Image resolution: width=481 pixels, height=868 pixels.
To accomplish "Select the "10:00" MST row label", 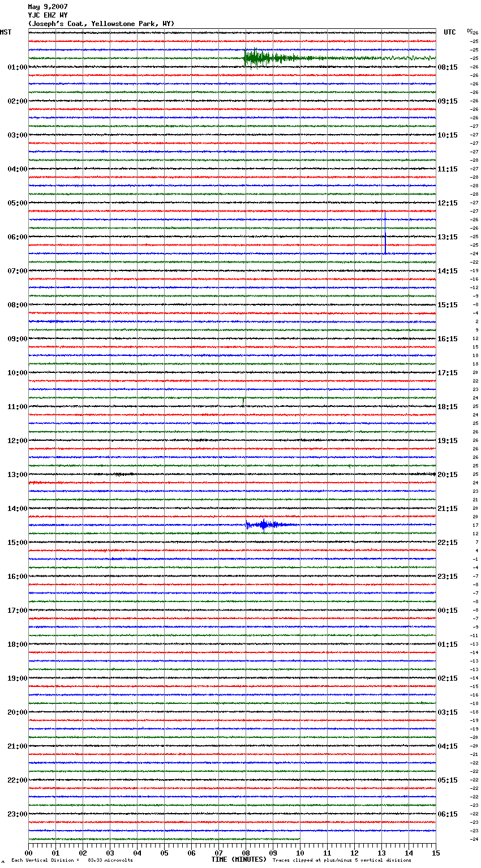I will coord(18,373).
